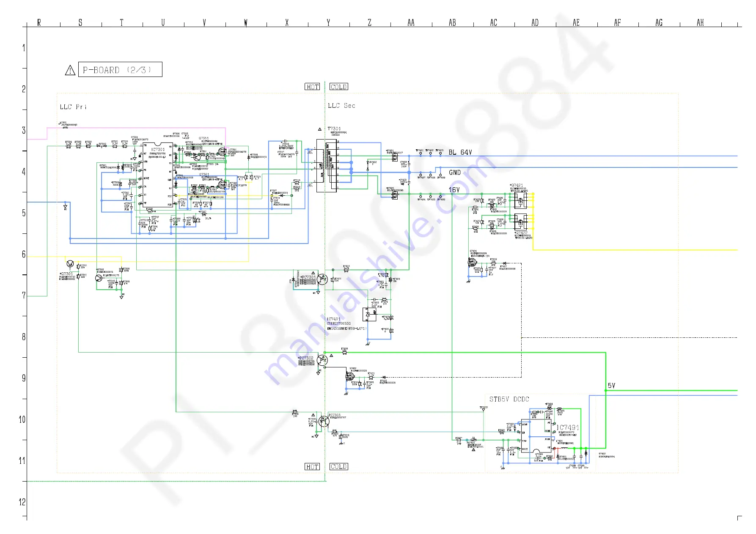The image size is (756, 534).
Task: Click column header R
Action: click(x=39, y=22)
